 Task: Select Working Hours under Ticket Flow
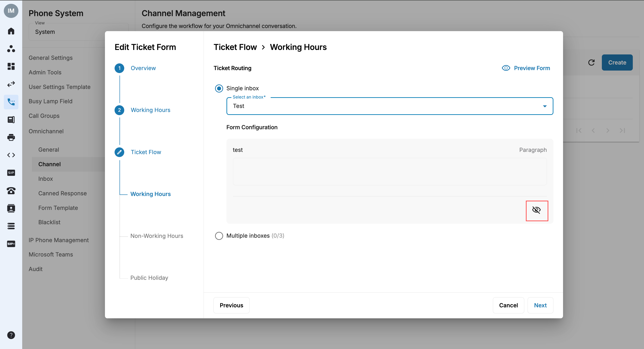click(x=150, y=194)
